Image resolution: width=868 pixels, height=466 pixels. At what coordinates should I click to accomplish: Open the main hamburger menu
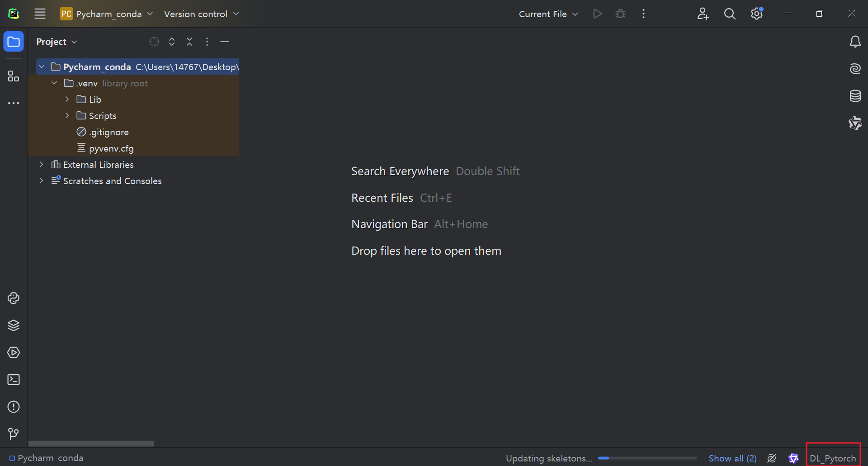tap(40, 14)
